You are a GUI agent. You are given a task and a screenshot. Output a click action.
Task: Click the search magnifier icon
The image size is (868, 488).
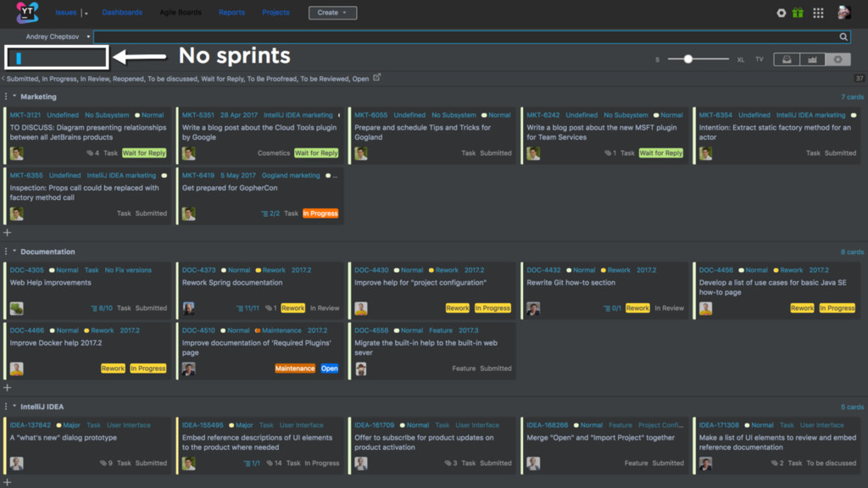click(843, 36)
